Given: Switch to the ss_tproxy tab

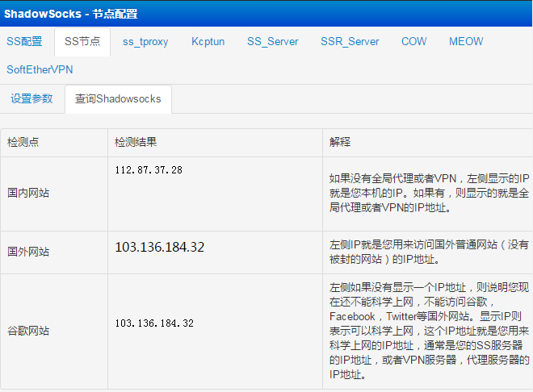Looking at the screenshot, I should pos(145,42).
